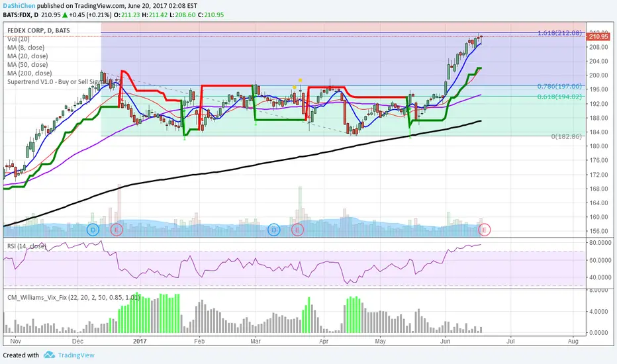Select the Vol (20) indicator legend
The width and height of the screenshot is (617, 364).
click(18, 39)
